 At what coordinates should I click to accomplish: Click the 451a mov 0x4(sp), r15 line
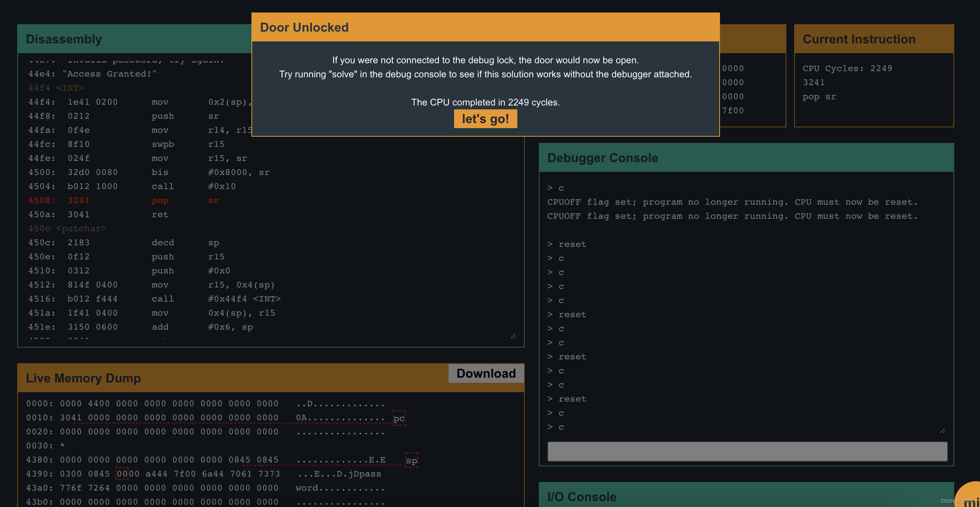(152, 313)
